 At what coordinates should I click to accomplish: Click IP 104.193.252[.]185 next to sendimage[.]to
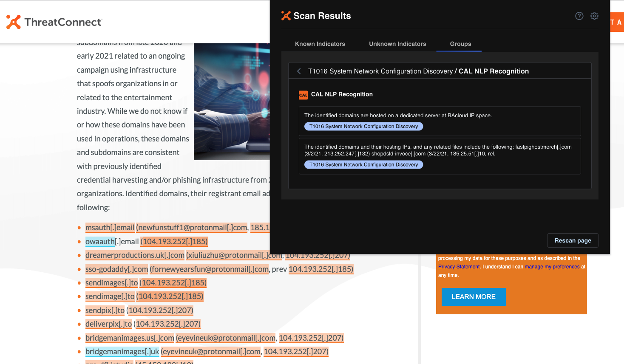(x=170, y=296)
